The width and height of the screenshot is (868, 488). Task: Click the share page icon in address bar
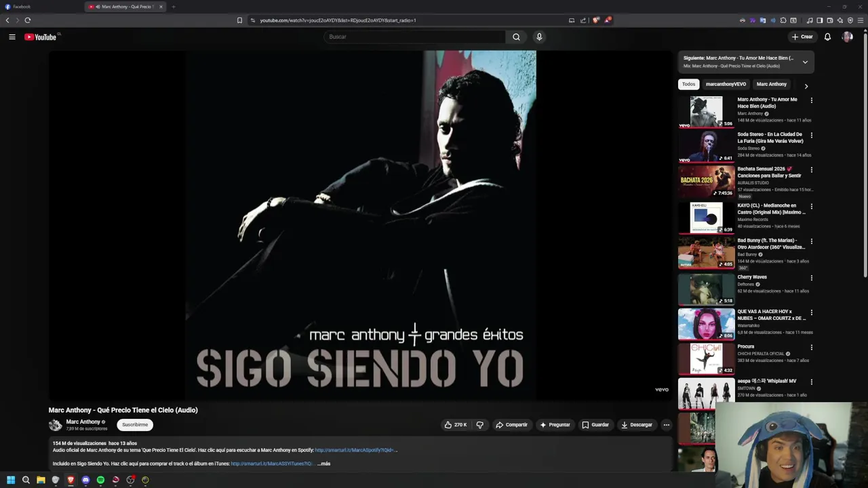(583, 20)
